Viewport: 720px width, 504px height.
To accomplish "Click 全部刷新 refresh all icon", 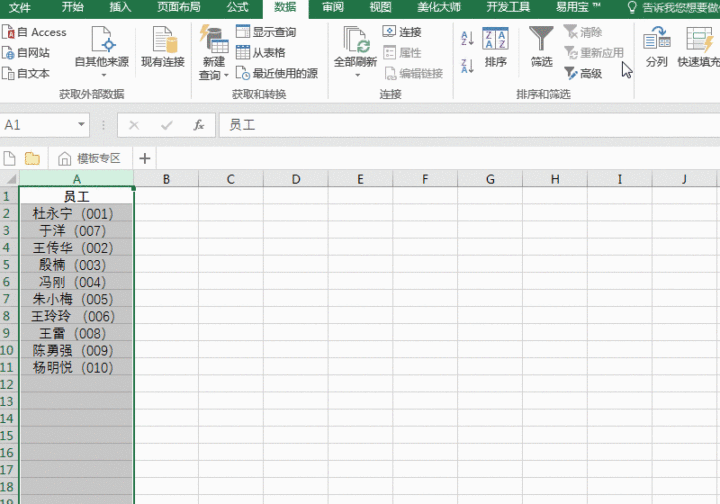I will click(355, 40).
